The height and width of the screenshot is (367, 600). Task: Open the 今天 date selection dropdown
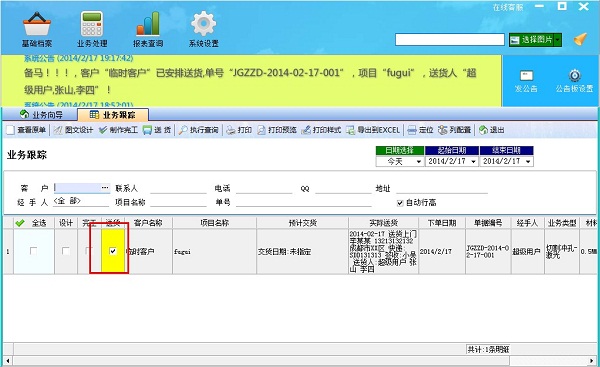tap(419, 161)
